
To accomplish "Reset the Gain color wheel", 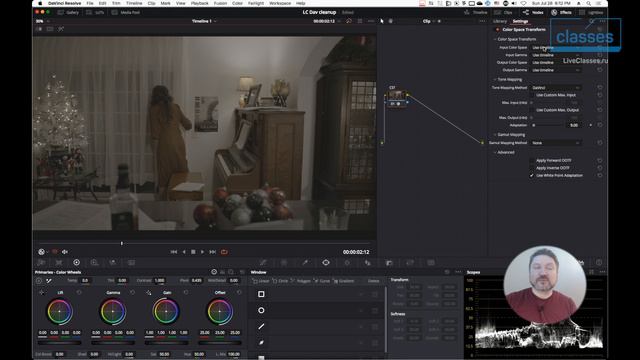I will coord(186,293).
